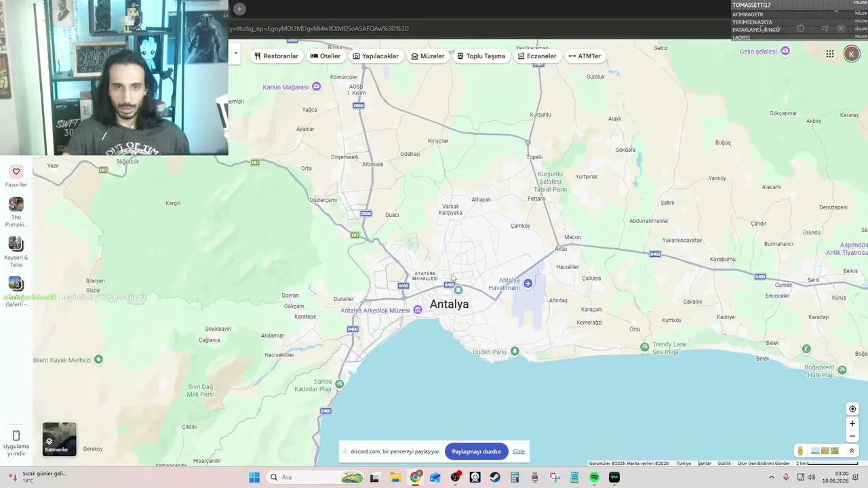The height and width of the screenshot is (488, 868).
Task: Select Saklıkent Kayak Merkezi marker
Action: [x=99, y=359]
